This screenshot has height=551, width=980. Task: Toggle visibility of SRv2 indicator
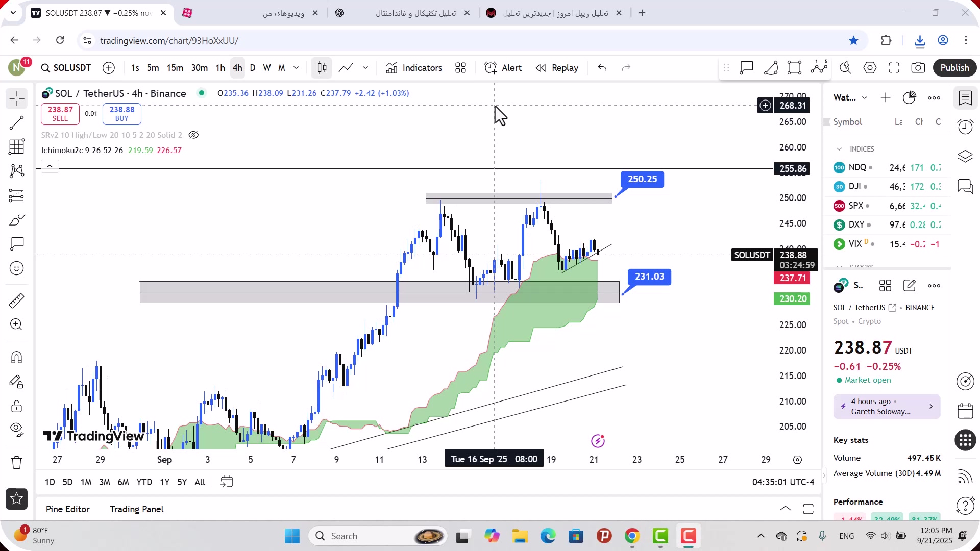coord(193,135)
